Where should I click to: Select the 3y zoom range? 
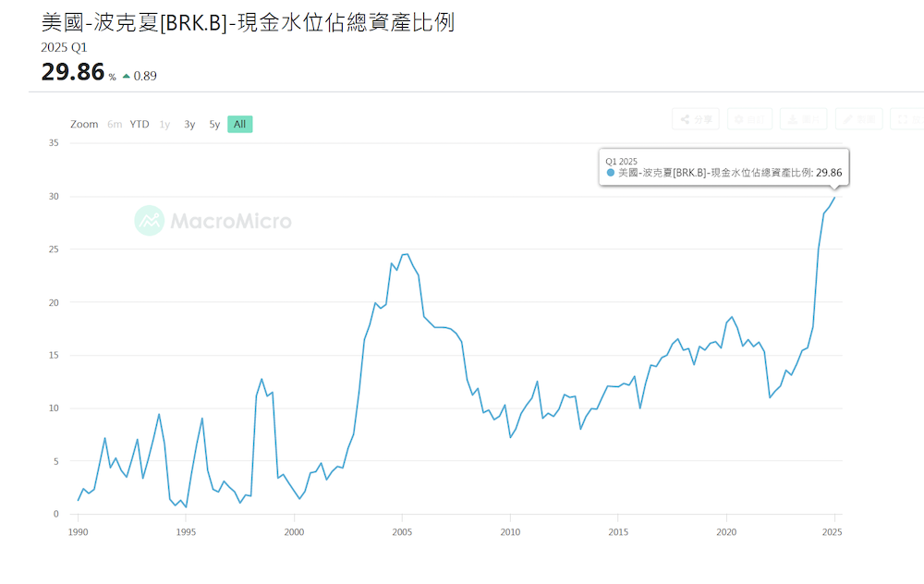pyautogui.click(x=189, y=125)
